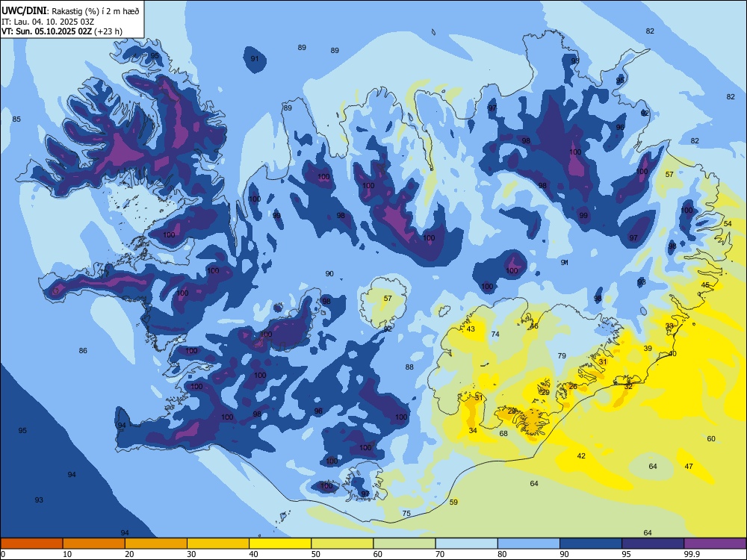Screen dimensions: 747x560
Task: Click the 60–70 pale green legend swatch
Action: [x=404, y=544]
